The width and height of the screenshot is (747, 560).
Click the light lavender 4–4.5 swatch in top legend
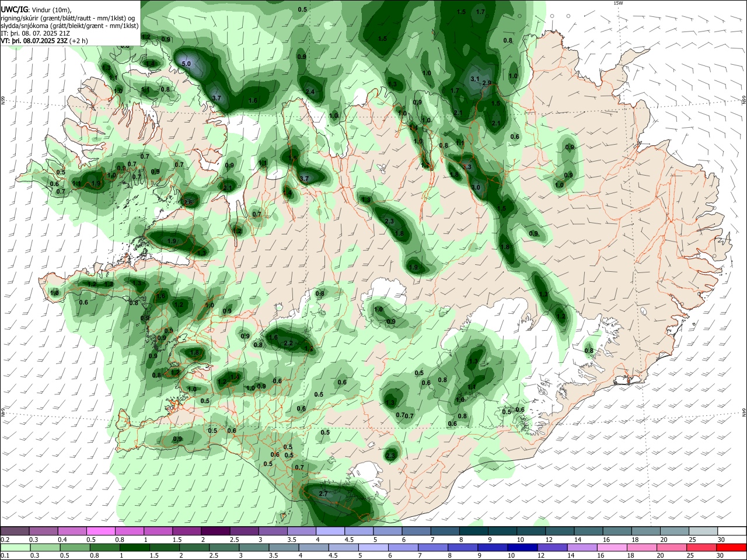point(330,532)
